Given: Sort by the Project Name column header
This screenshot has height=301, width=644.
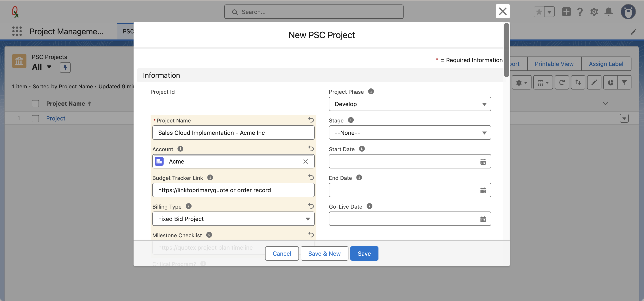Looking at the screenshot, I should pos(65,104).
